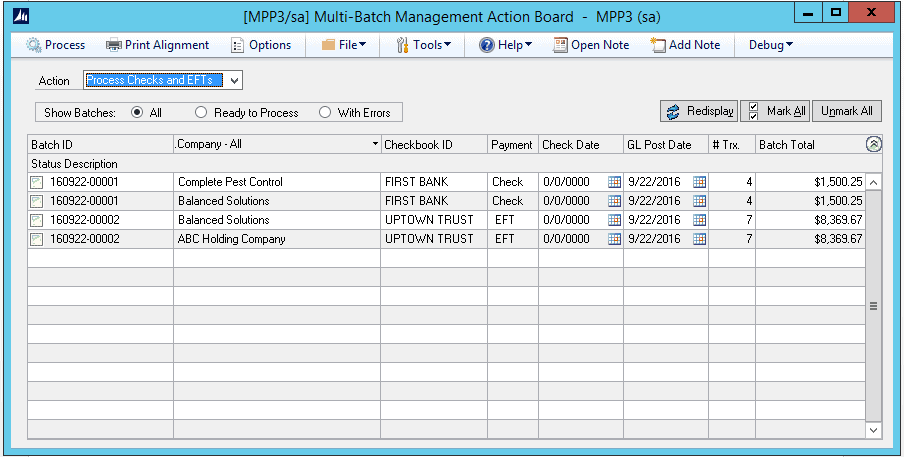
Task: Select the All batches radio button
Action: click(137, 112)
